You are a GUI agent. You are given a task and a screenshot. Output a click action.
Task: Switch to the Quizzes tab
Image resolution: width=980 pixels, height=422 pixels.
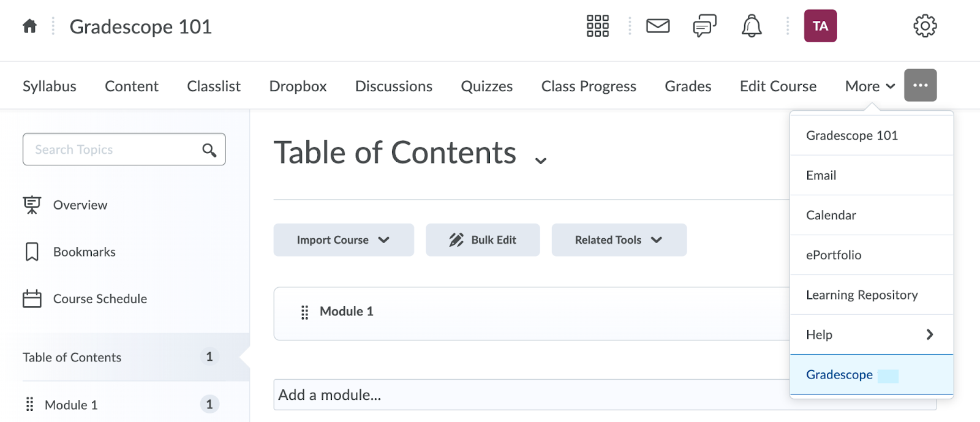(486, 86)
